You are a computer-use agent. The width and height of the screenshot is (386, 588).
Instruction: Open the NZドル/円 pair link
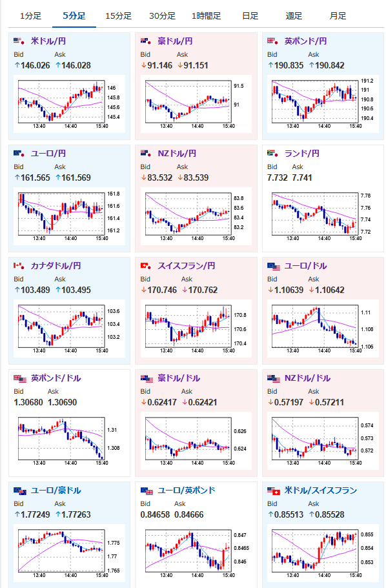(177, 154)
